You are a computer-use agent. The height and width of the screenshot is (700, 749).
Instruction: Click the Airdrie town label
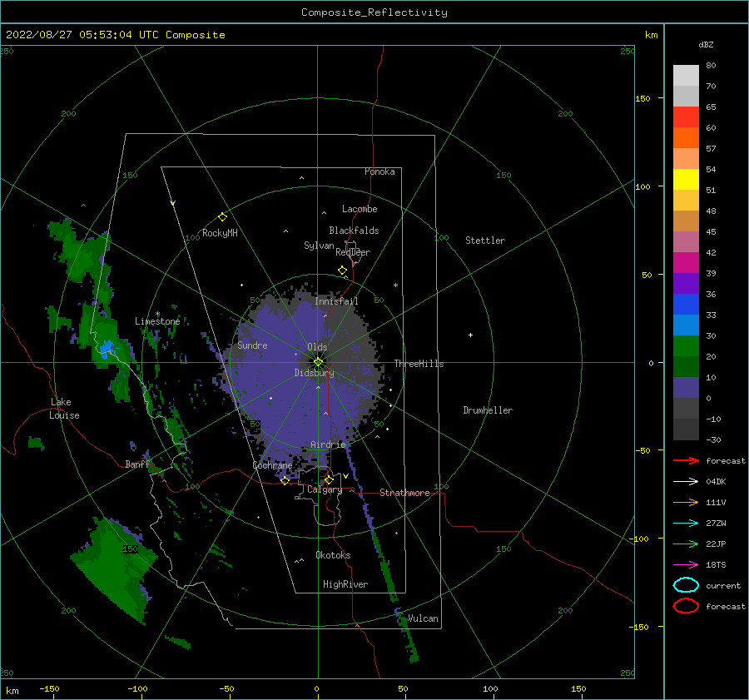point(328,444)
